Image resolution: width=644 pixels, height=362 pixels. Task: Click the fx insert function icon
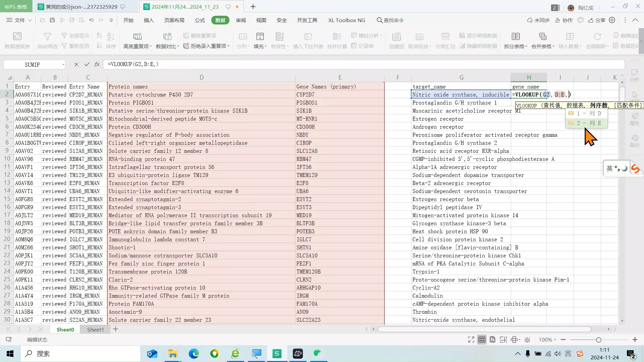pyautogui.click(x=97, y=64)
